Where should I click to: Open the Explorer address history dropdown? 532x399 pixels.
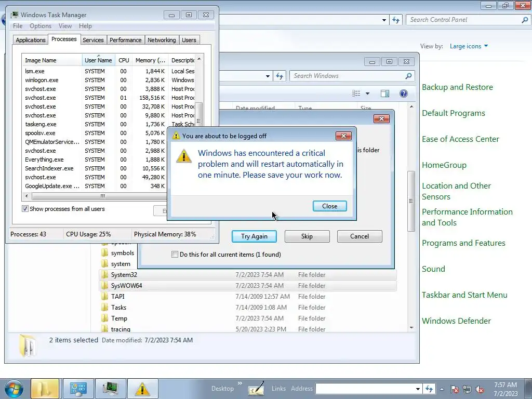tap(268, 76)
